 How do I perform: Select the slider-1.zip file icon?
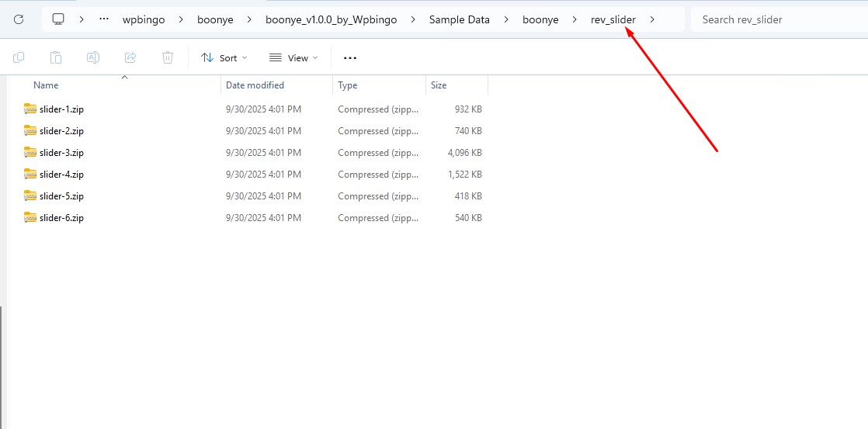pyautogui.click(x=30, y=109)
